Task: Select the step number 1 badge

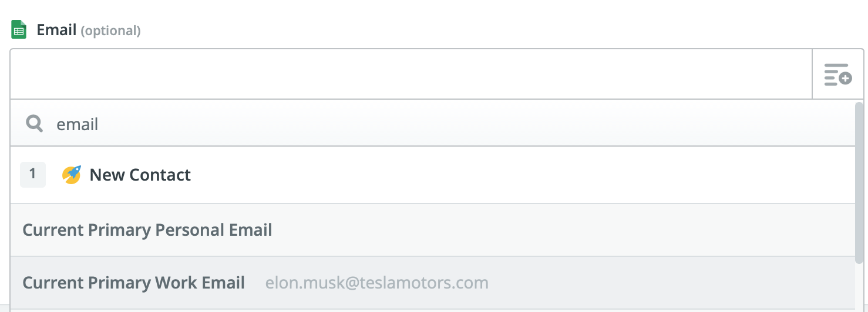Action: pos(33,174)
